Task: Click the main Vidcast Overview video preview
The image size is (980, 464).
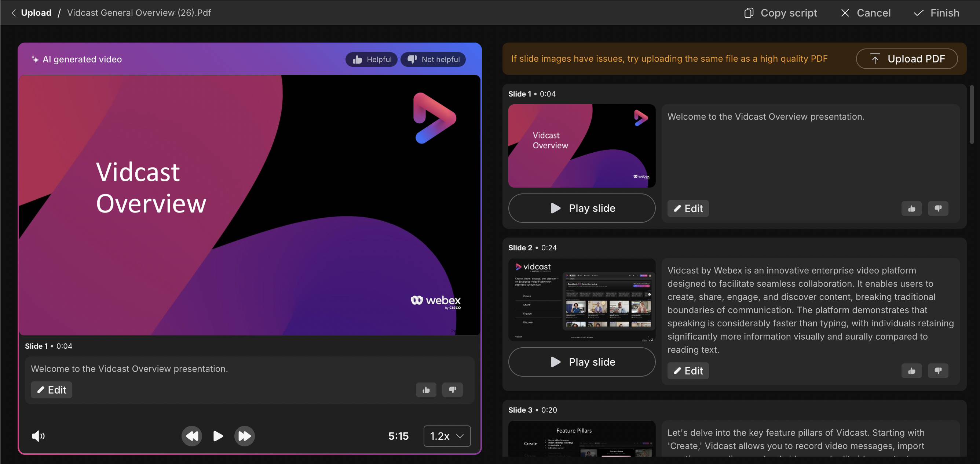Action: [249, 205]
